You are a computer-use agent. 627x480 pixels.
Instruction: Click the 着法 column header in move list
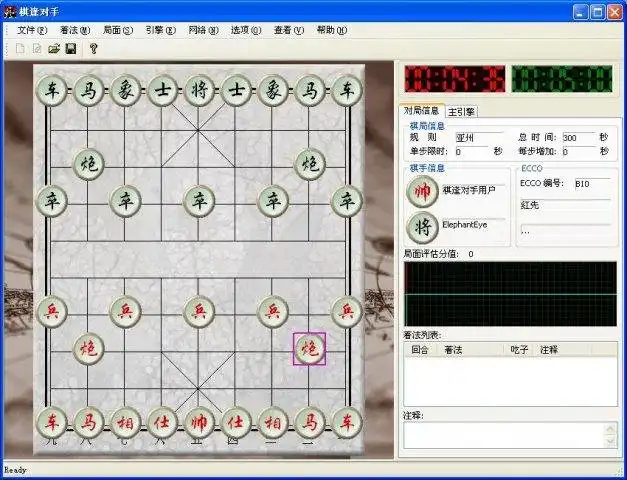pos(469,350)
